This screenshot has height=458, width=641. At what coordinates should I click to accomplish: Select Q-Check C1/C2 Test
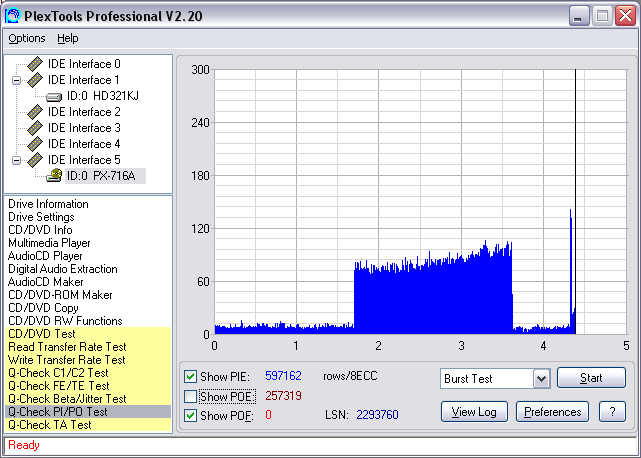pos(88,373)
